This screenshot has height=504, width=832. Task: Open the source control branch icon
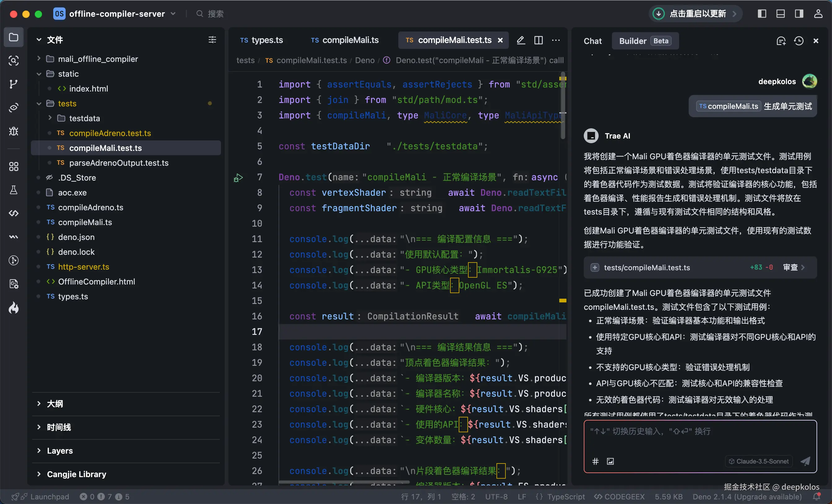pos(14,84)
